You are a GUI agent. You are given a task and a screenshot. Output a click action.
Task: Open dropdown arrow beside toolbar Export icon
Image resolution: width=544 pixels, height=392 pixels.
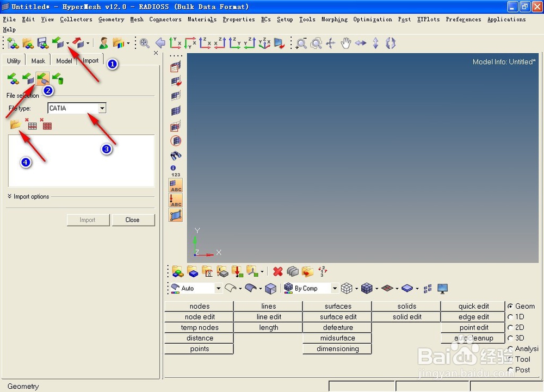point(88,43)
